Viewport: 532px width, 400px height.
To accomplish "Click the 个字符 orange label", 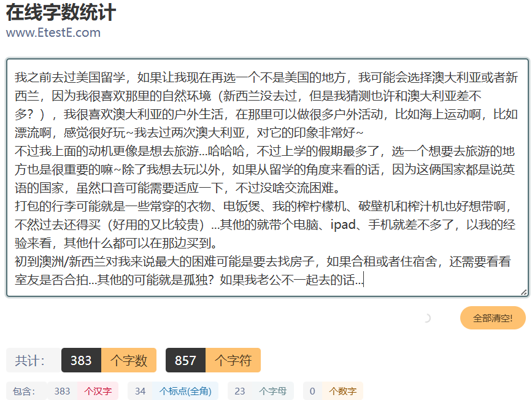I will click(x=233, y=360).
